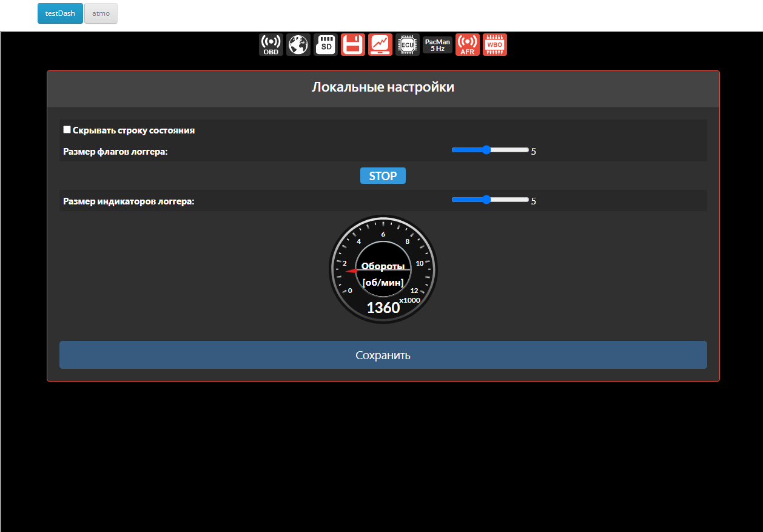
Task: Enable the 'Скрывать строку состояния' checkbox
Action: tap(67, 130)
